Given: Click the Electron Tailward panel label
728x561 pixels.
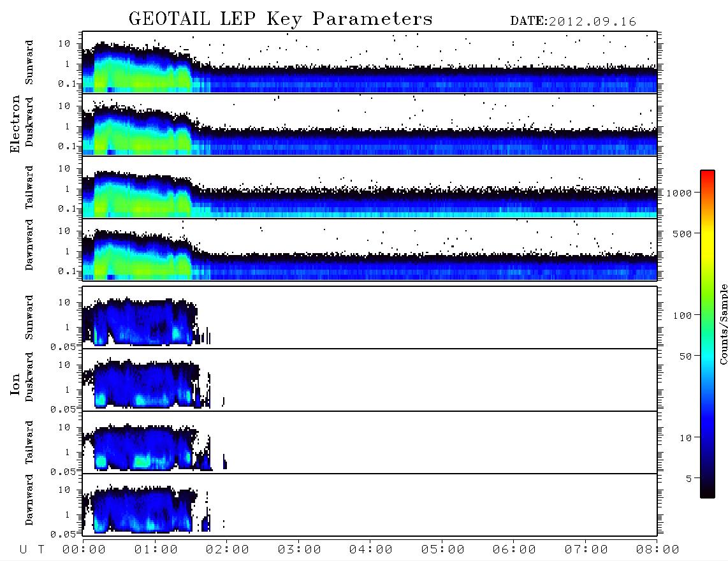Looking at the screenshot, I should [x=29, y=187].
